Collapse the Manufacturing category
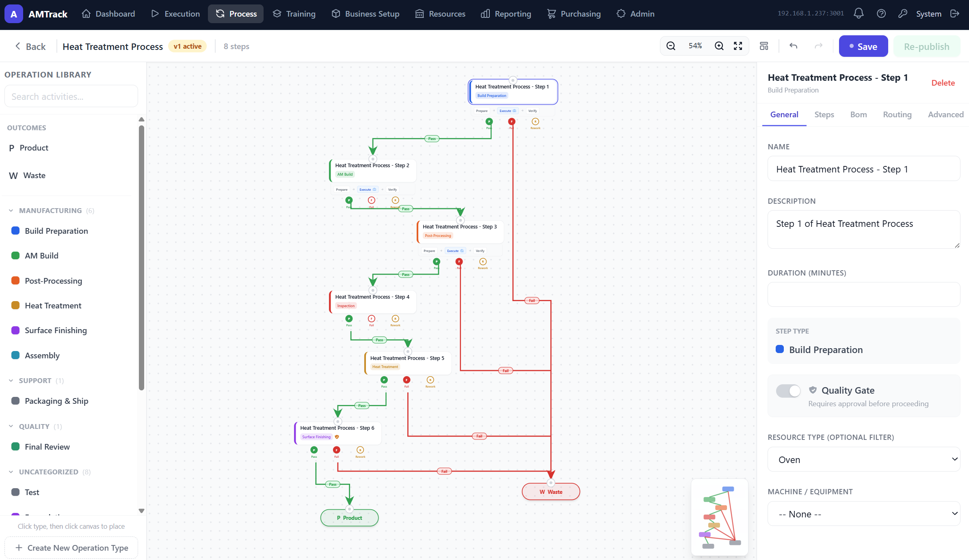 point(11,211)
